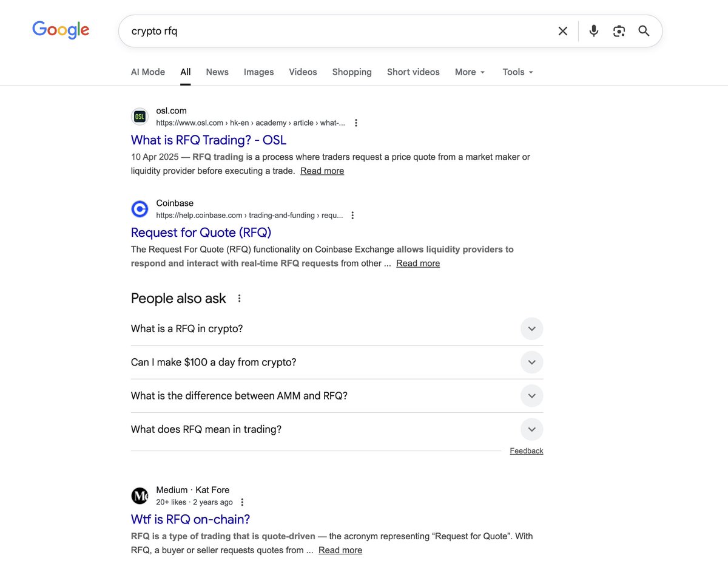Switch to the News tab

coord(217,72)
